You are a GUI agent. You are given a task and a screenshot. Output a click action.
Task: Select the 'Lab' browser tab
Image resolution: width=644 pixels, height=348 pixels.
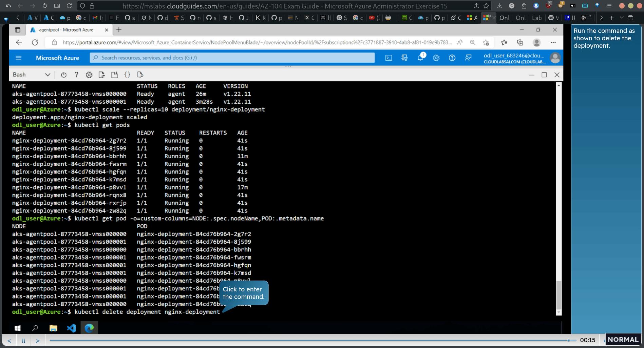tap(536, 18)
